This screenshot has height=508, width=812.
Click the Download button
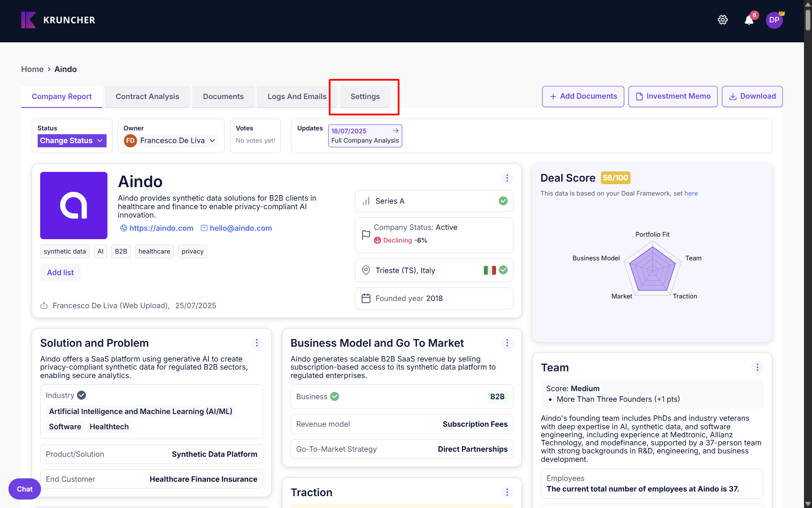pos(752,97)
